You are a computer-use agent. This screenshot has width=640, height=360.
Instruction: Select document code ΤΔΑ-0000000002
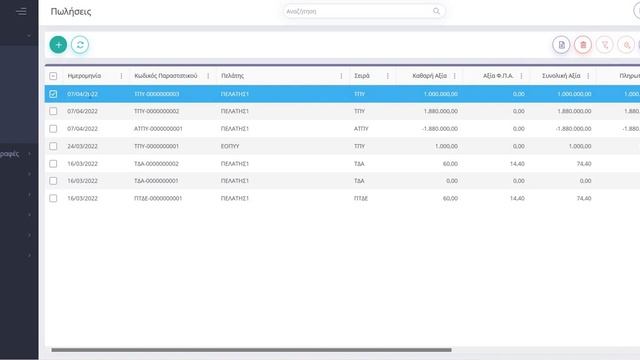pos(157,164)
